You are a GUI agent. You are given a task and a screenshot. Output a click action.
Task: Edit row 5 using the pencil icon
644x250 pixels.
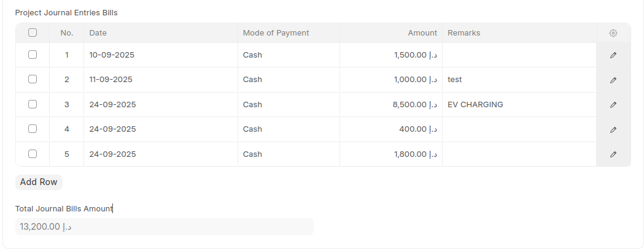coord(613,154)
